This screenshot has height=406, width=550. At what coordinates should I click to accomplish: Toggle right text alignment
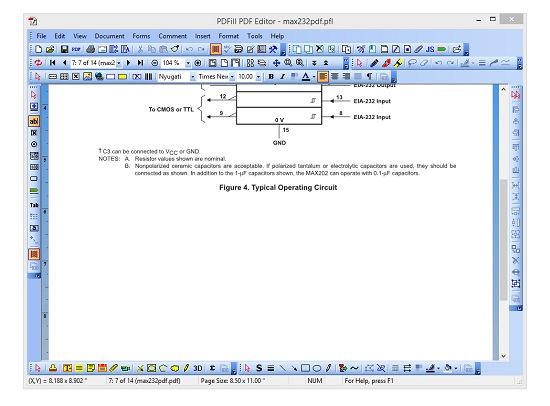click(x=346, y=76)
